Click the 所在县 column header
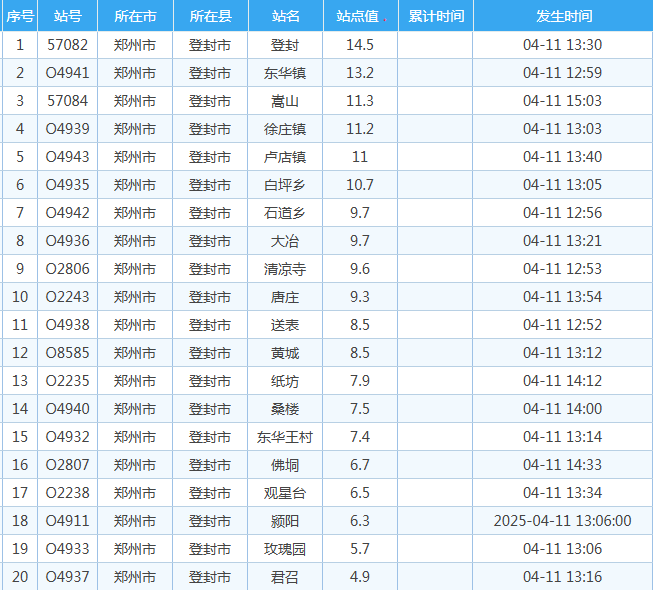The width and height of the screenshot is (653, 590). pyautogui.click(x=210, y=17)
